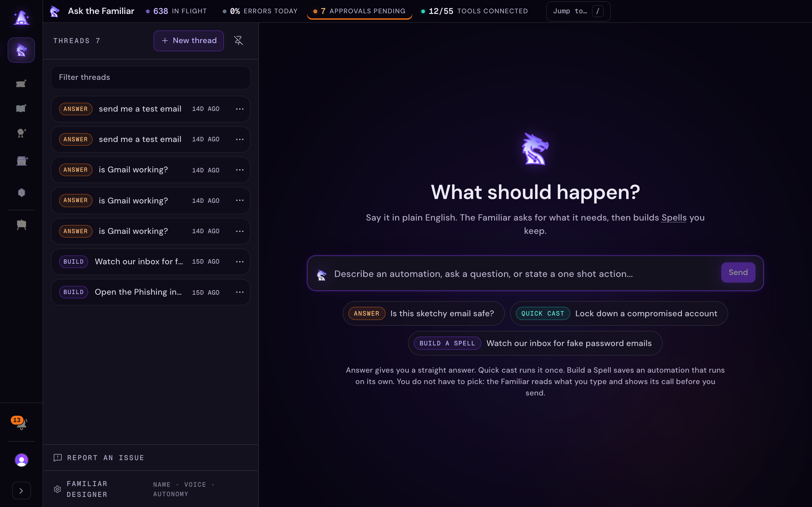Screen dimensions: 812x507
Task: Select the 7 Approvals Pending tab
Action: tap(359, 11)
